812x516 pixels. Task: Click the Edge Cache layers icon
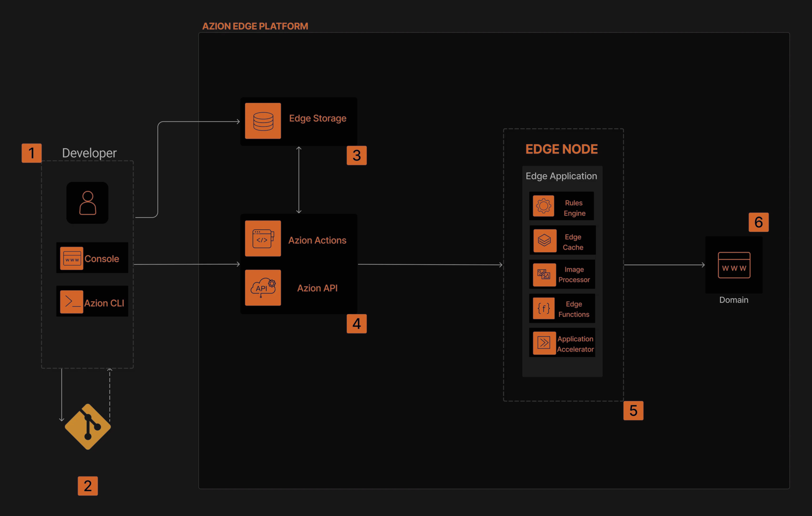click(545, 241)
